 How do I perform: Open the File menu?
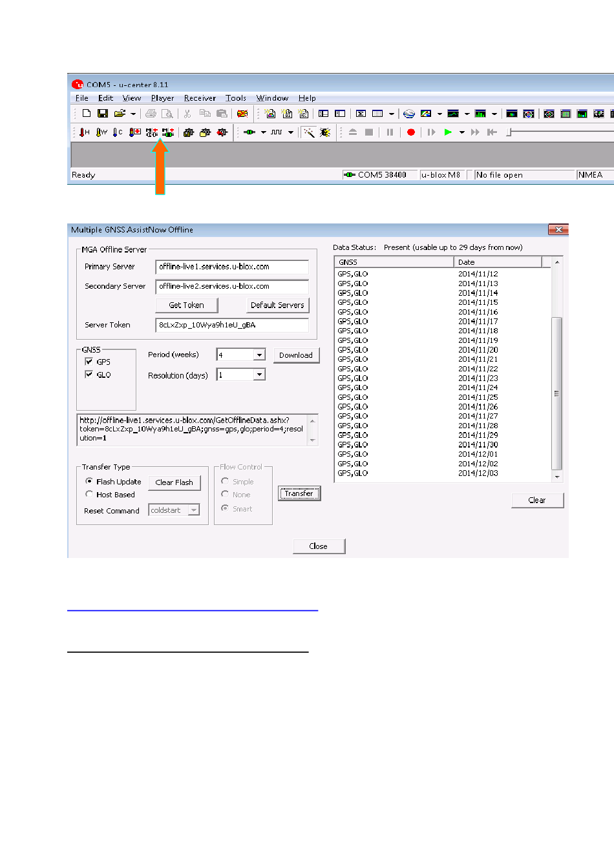click(x=82, y=98)
